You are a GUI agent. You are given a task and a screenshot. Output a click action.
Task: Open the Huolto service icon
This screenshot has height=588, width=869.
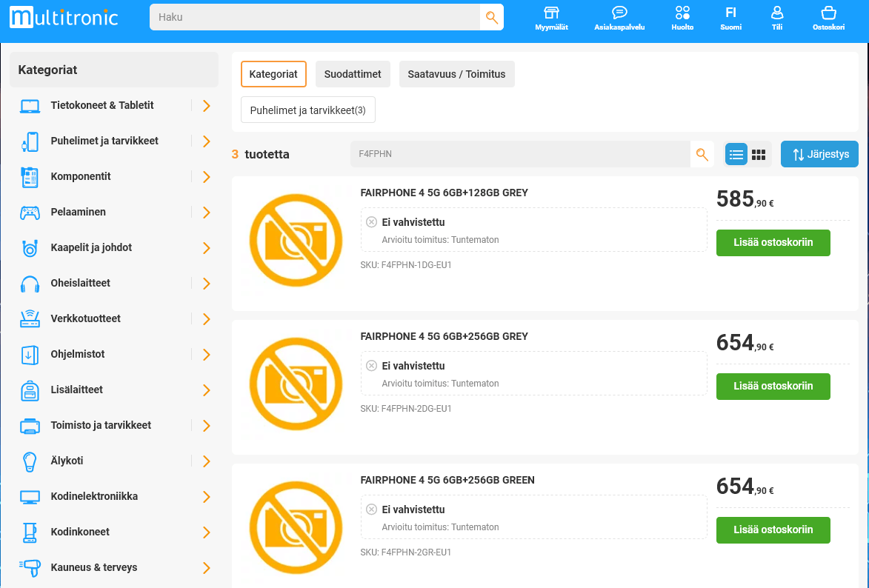point(682,19)
